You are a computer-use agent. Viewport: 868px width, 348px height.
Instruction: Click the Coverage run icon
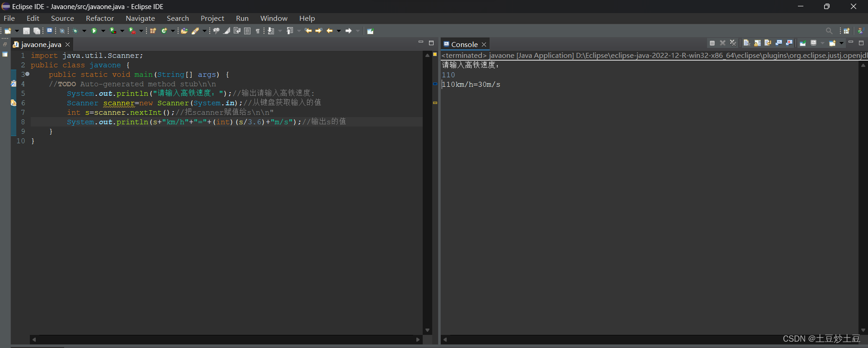pyautogui.click(x=113, y=31)
